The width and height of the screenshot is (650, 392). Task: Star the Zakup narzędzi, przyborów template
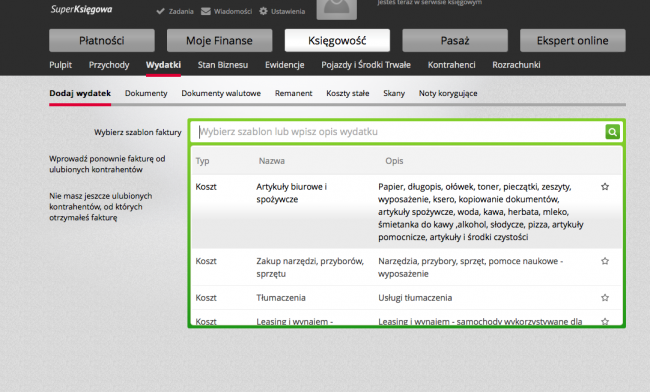605,261
